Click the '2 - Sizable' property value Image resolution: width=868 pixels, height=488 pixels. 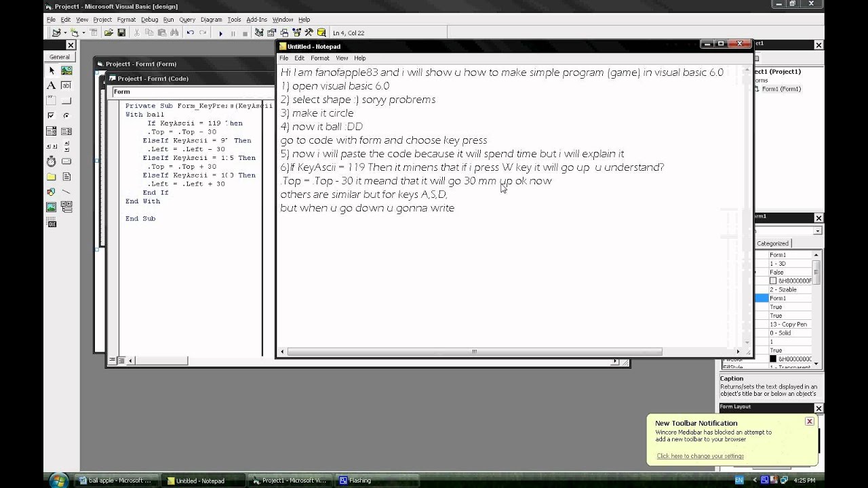click(789, 289)
